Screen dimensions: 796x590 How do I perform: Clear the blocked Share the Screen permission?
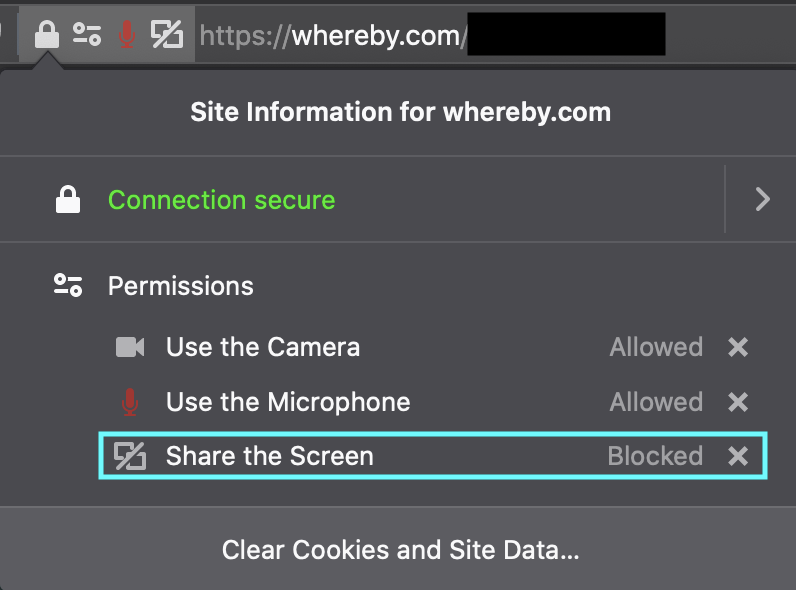tap(738, 456)
